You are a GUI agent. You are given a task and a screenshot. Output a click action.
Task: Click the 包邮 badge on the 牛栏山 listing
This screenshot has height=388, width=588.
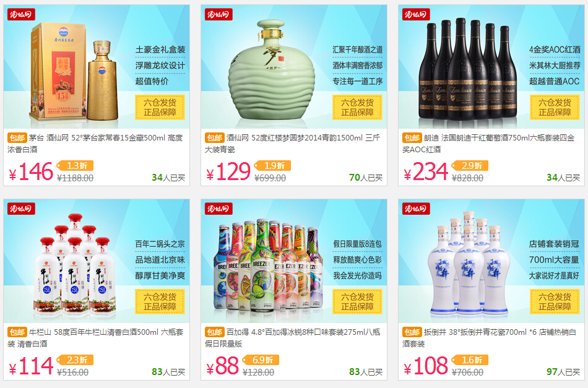(17, 332)
